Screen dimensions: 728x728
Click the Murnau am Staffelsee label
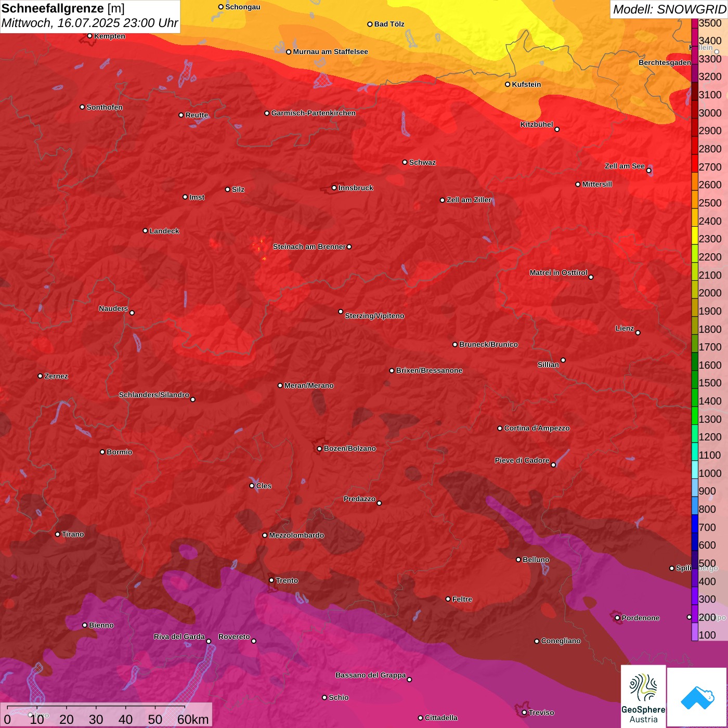point(330,51)
